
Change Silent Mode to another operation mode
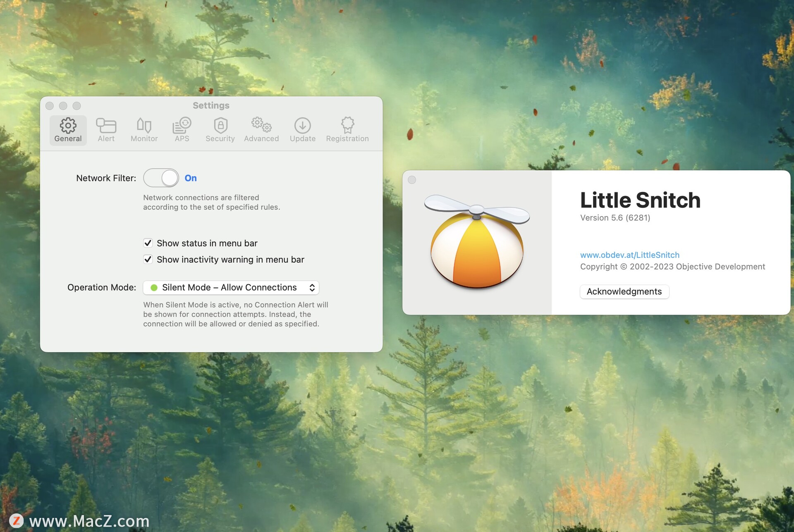click(231, 287)
